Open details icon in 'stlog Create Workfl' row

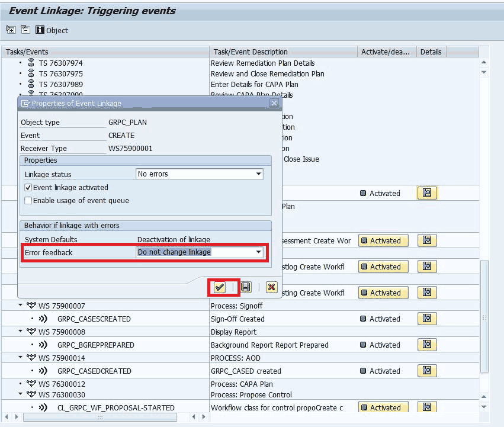pyautogui.click(x=427, y=267)
